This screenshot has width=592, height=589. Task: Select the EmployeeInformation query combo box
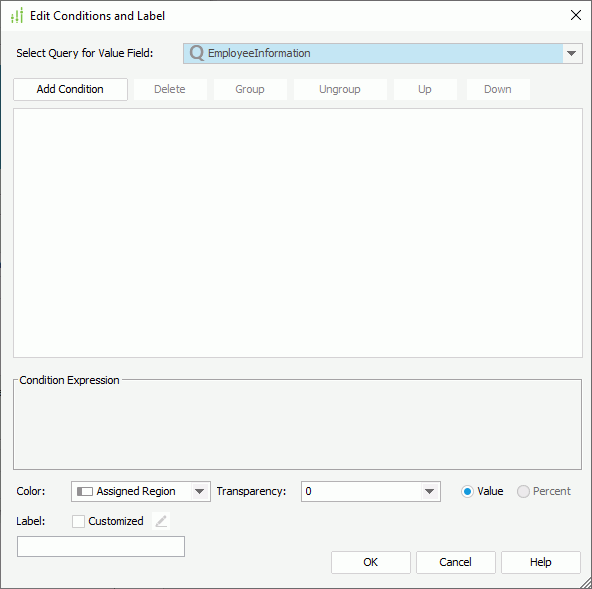[x=382, y=53]
